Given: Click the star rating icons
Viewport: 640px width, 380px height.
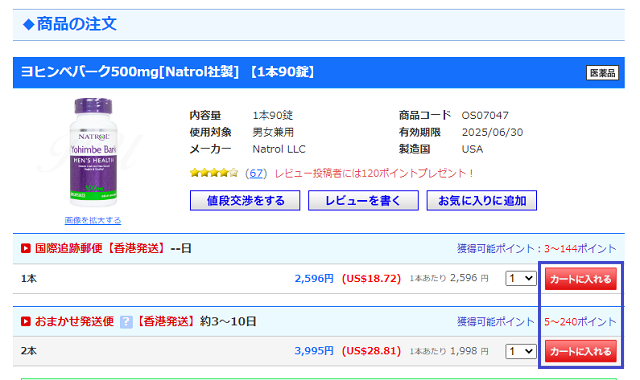Looking at the screenshot, I should point(214,173).
